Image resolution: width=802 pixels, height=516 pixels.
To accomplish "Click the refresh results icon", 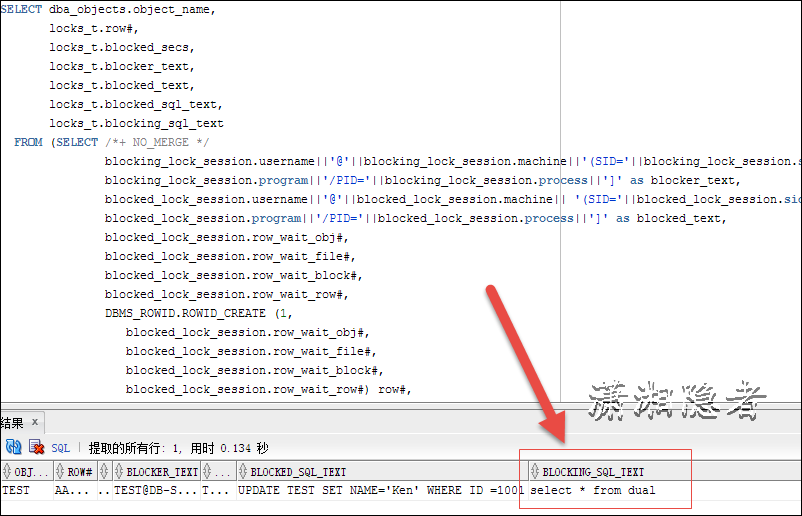I will pyautogui.click(x=13, y=448).
